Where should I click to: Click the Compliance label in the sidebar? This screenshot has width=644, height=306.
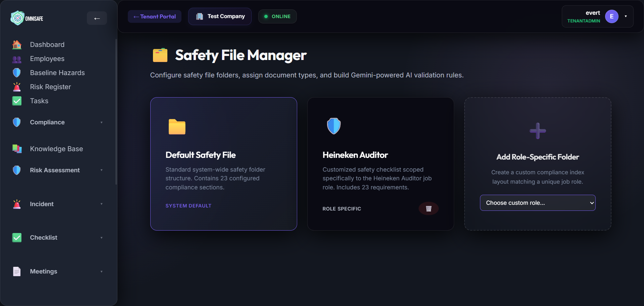(47, 122)
